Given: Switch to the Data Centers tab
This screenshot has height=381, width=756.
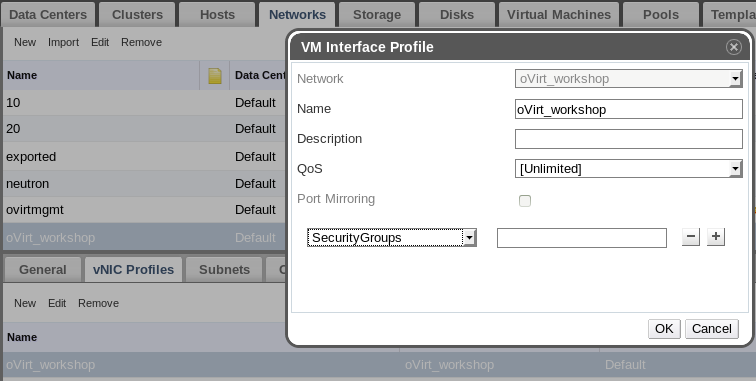Looking at the screenshot, I should (48, 14).
